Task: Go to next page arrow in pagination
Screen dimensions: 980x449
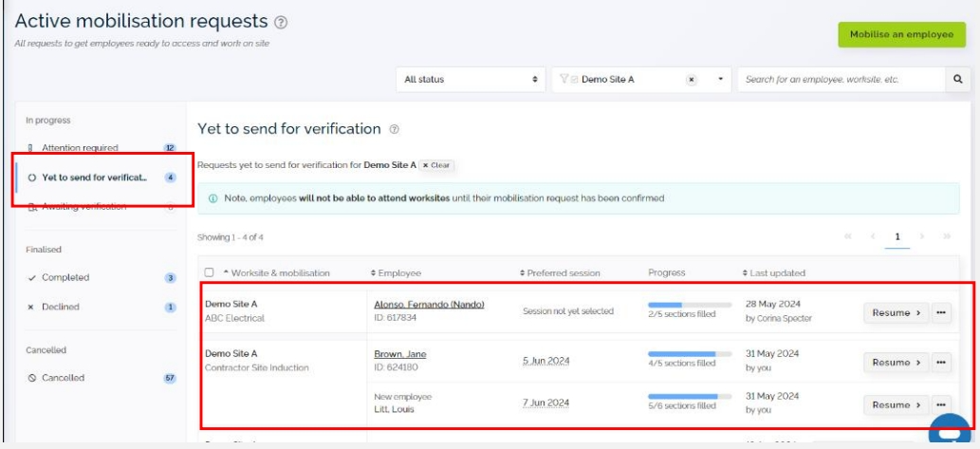Action: pos(922,236)
